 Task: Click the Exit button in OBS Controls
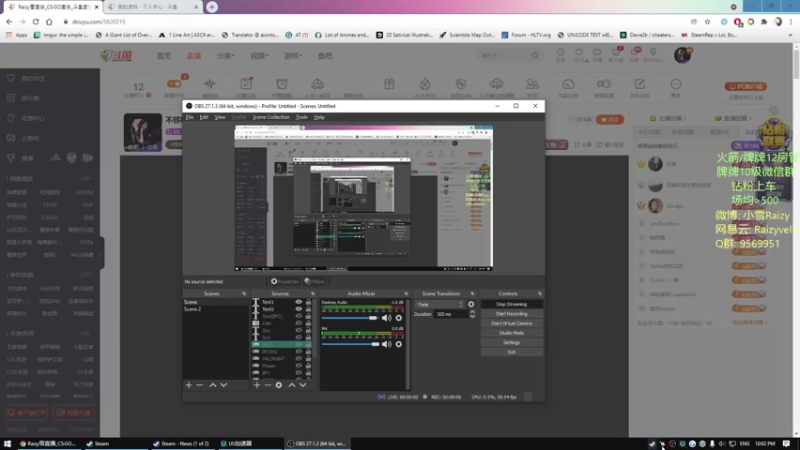click(511, 352)
